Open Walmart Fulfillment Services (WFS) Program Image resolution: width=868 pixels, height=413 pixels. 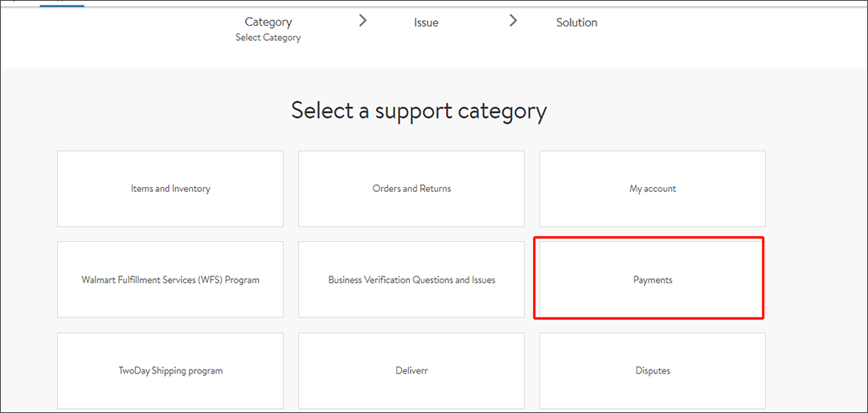pyautogui.click(x=170, y=280)
